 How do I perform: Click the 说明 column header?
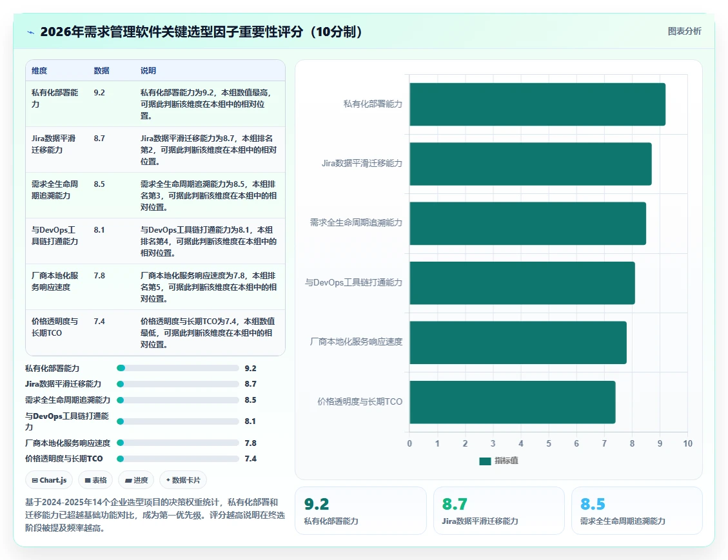tap(148, 70)
